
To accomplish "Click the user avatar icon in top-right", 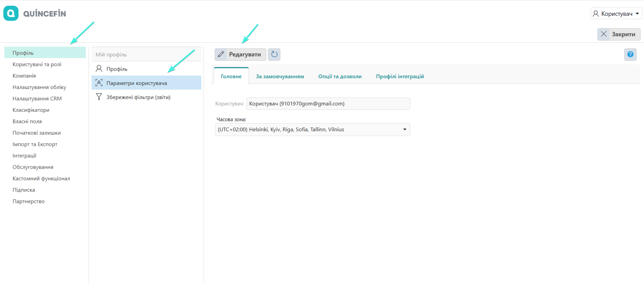I will [596, 14].
